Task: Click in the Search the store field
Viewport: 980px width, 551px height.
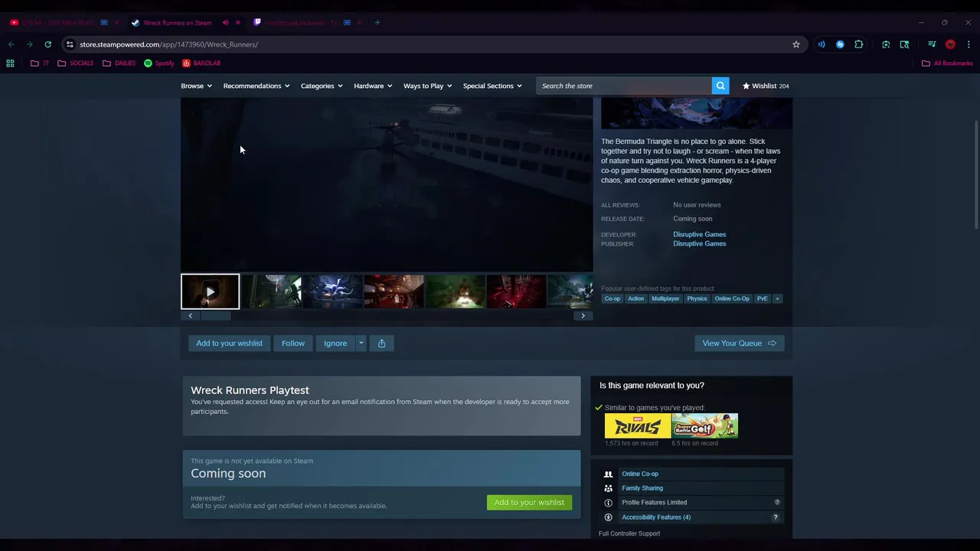Action: point(625,86)
